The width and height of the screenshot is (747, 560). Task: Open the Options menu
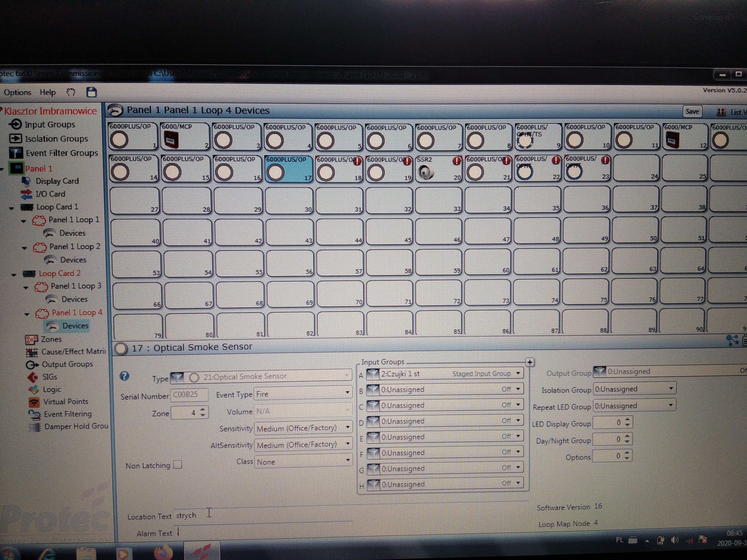(x=18, y=92)
